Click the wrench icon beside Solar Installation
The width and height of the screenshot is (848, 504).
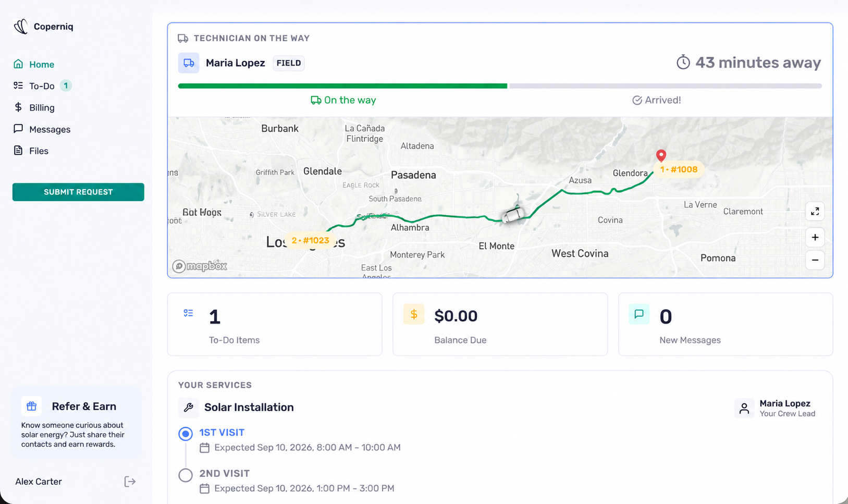pyautogui.click(x=189, y=408)
